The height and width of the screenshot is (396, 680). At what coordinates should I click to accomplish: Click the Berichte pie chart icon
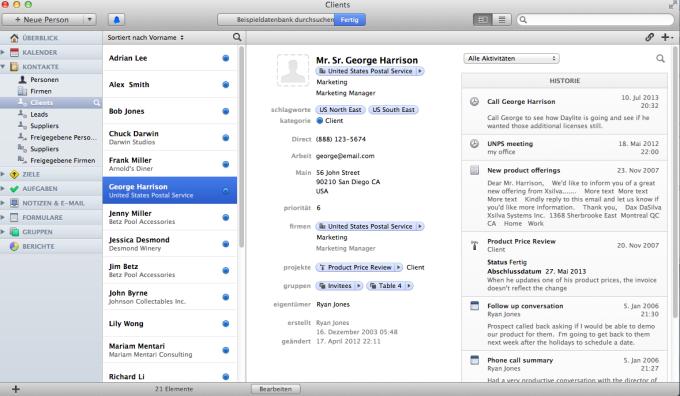(14, 246)
